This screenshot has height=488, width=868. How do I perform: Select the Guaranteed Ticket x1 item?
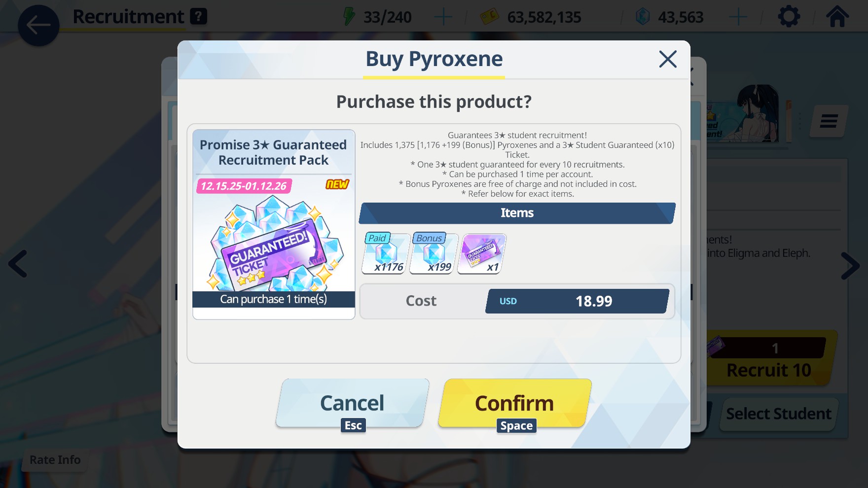point(482,254)
